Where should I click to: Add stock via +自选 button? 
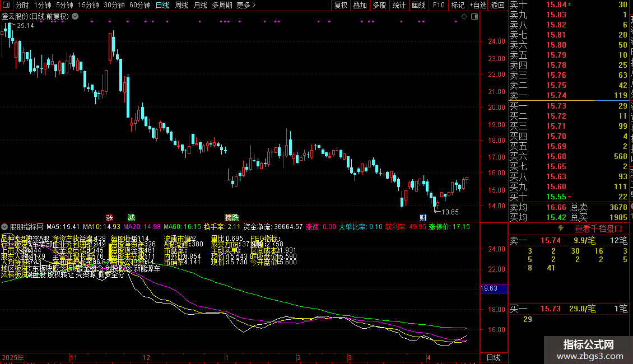[477, 5]
